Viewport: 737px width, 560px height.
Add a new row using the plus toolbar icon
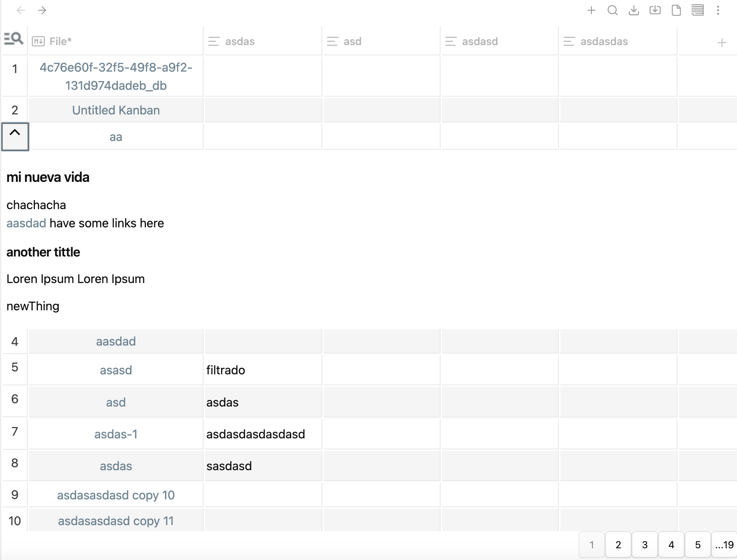click(591, 10)
